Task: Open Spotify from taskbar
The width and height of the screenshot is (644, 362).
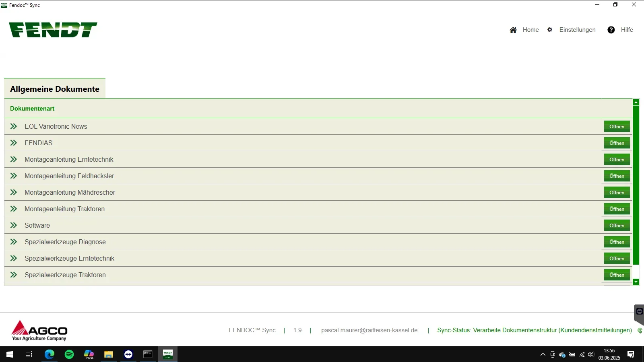Action: coord(69,354)
